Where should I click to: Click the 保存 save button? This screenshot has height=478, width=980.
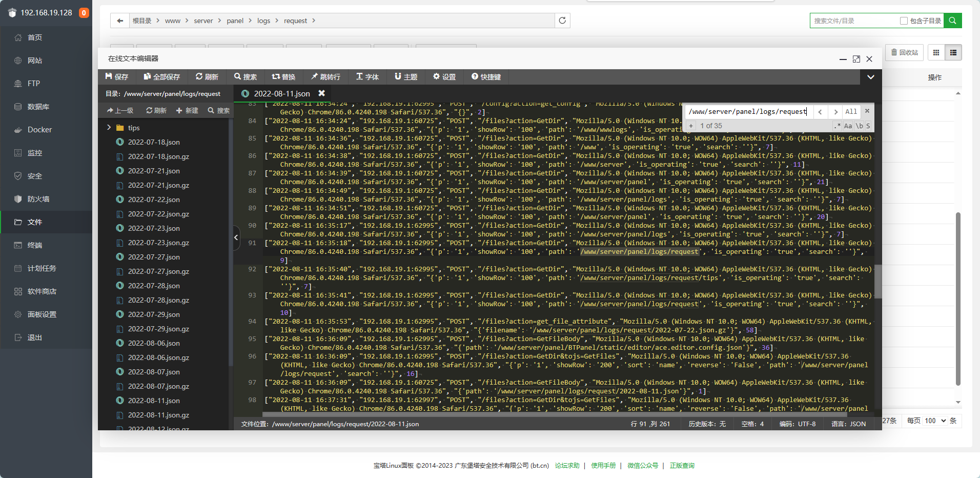coord(117,77)
